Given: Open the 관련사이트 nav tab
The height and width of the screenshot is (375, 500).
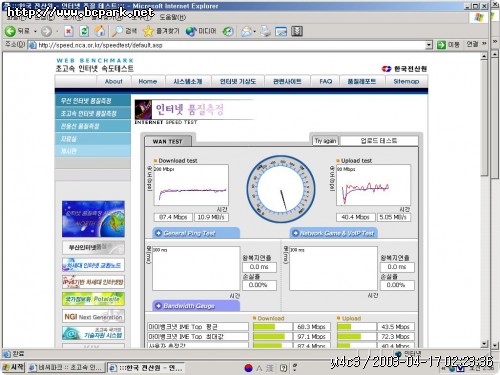Looking at the screenshot, I should [287, 81].
